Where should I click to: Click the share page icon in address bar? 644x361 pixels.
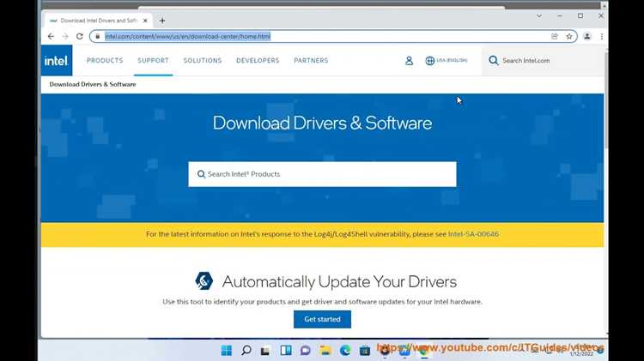click(555, 37)
